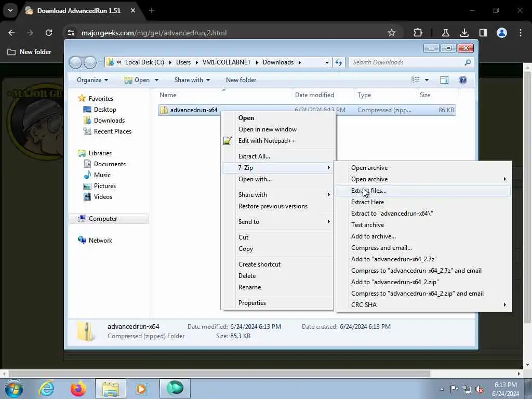View site information icon in address bar
The height and width of the screenshot is (399, 532).
click(x=71, y=33)
